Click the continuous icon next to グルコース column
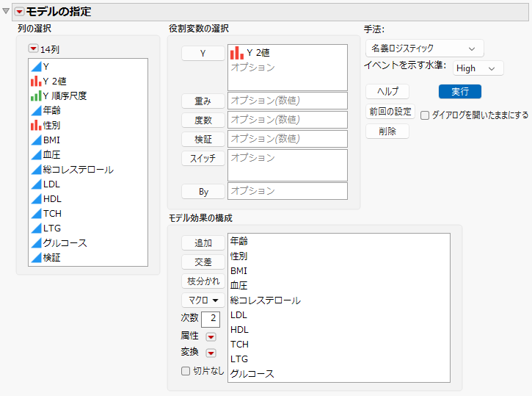Screen dimensions: 532x396 pos(36,243)
